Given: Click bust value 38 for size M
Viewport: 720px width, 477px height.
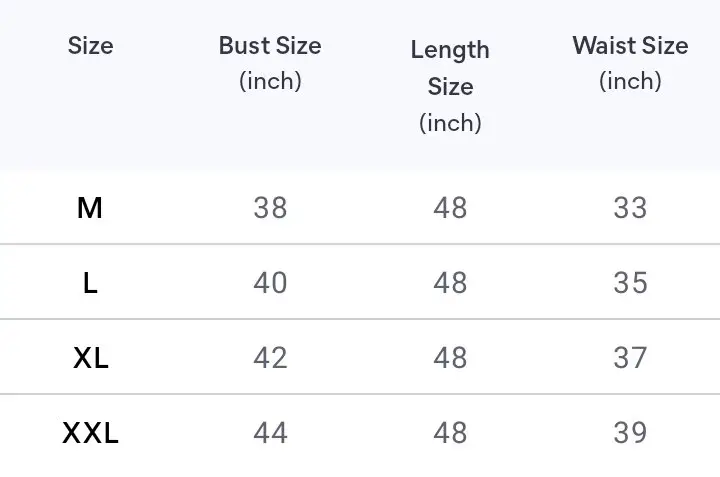Looking at the screenshot, I should [270, 208].
